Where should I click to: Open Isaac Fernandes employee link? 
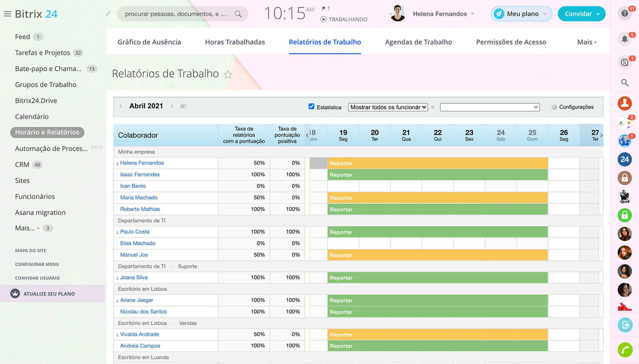tap(140, 175)
